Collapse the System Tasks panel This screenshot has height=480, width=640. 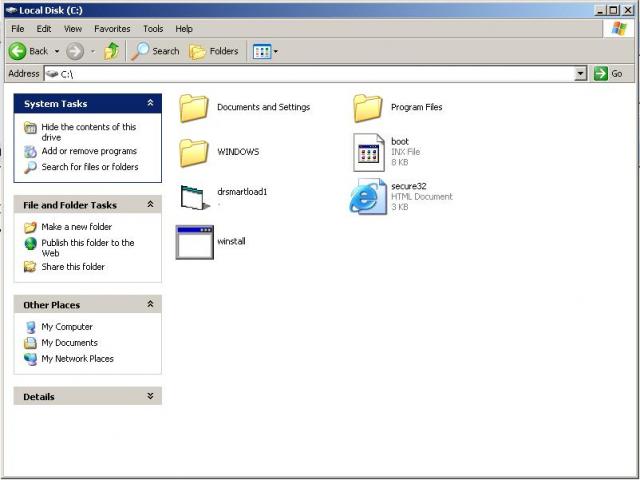tap(150, 103)
